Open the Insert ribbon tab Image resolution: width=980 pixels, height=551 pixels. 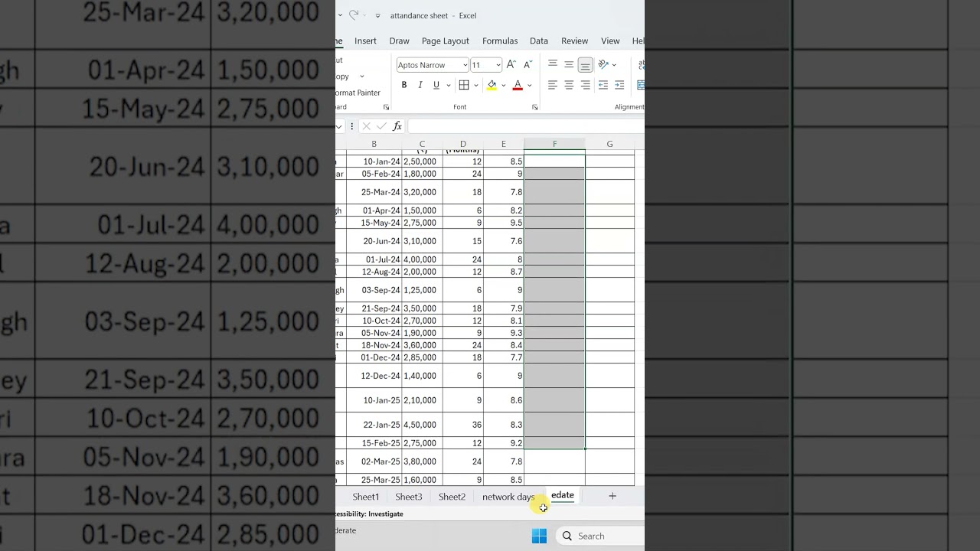365,41
